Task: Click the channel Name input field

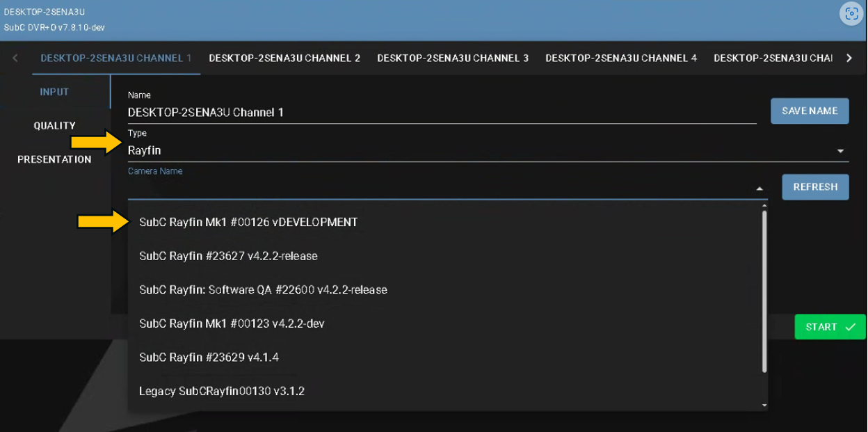Action: pyautogui.click(x=442, y=113)
